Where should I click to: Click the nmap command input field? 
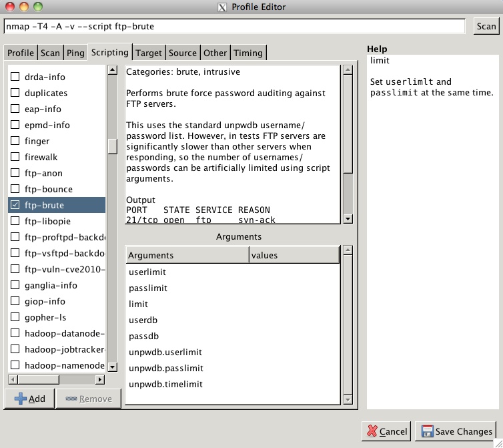[x=233, y=26]
